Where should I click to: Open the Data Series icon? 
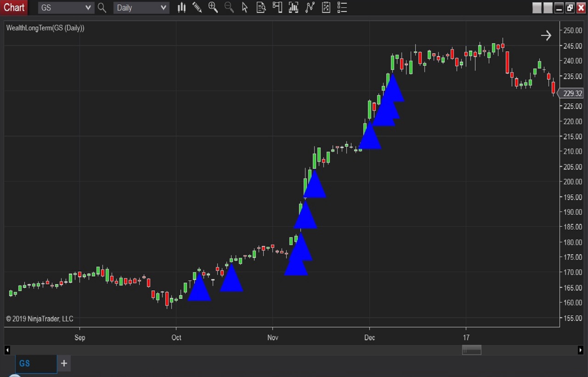click(x=294, y=7)
